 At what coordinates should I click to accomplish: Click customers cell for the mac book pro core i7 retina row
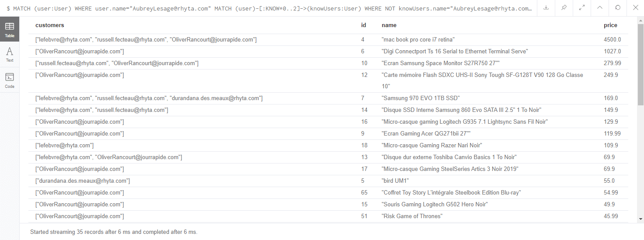coord(146,40)
